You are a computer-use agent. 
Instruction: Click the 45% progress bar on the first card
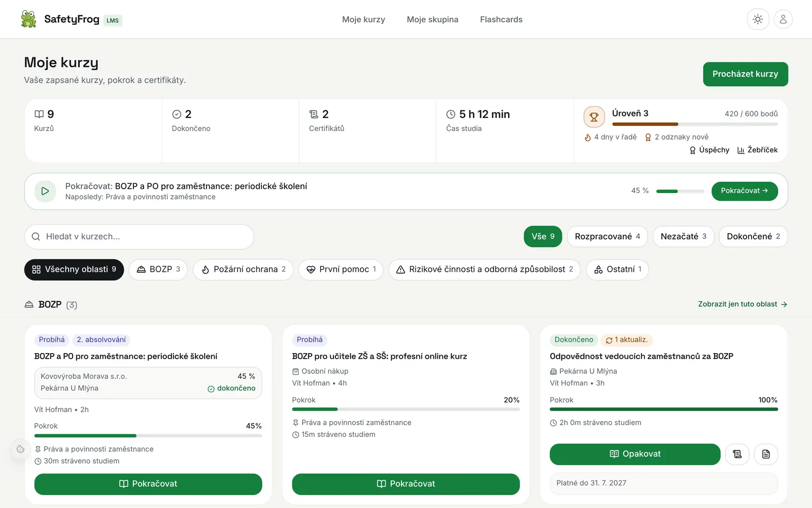tap(148, 435)
